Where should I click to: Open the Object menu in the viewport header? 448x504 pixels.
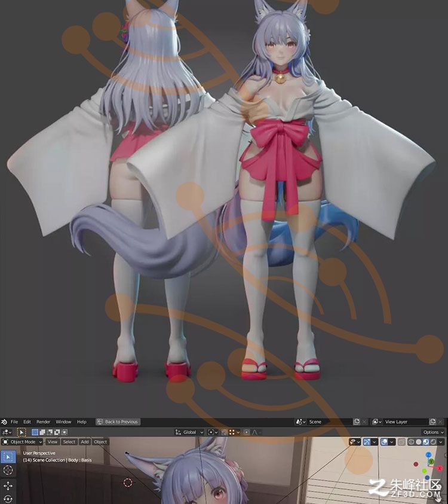coord(100,442)
